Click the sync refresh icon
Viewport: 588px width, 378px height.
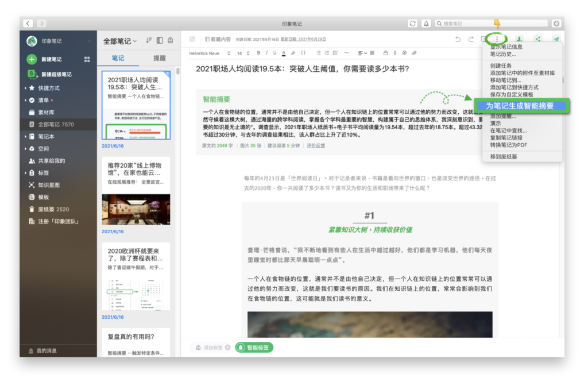click(x=412, y=23)
